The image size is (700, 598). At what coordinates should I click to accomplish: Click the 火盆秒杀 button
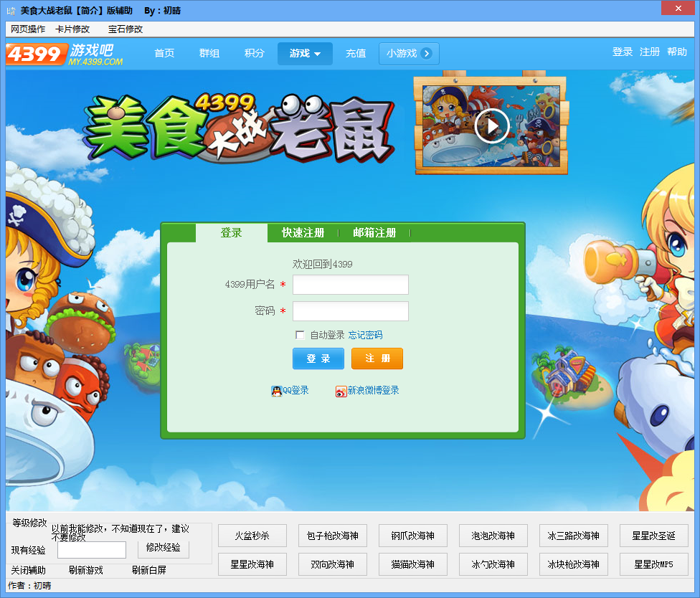[x=252, y=536]
